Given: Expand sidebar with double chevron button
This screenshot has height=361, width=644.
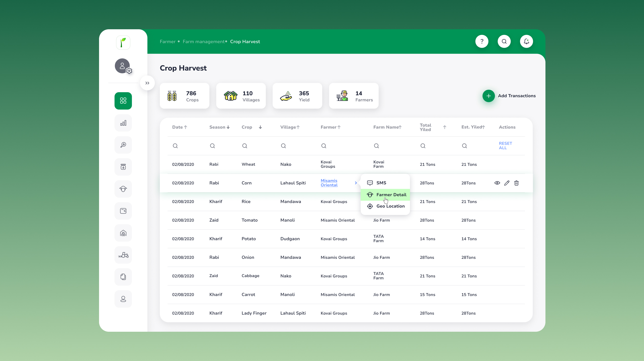Looking at the screenshot, I should tap(147, 83).
